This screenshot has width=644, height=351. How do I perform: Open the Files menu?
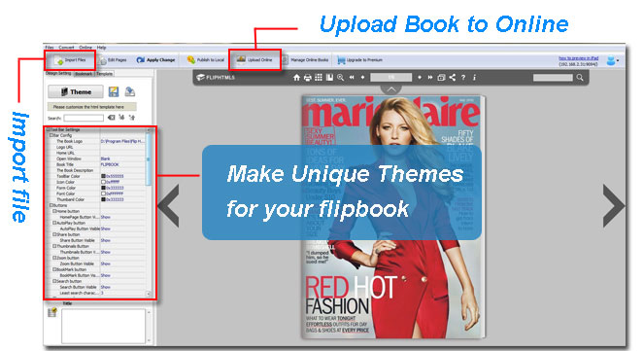[x=50, y=48]
